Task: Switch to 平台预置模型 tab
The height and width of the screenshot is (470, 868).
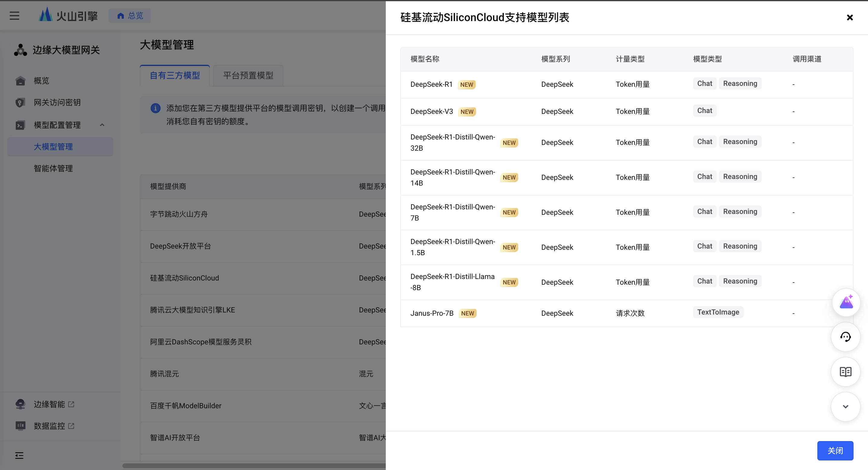Action: coord(248,75)
